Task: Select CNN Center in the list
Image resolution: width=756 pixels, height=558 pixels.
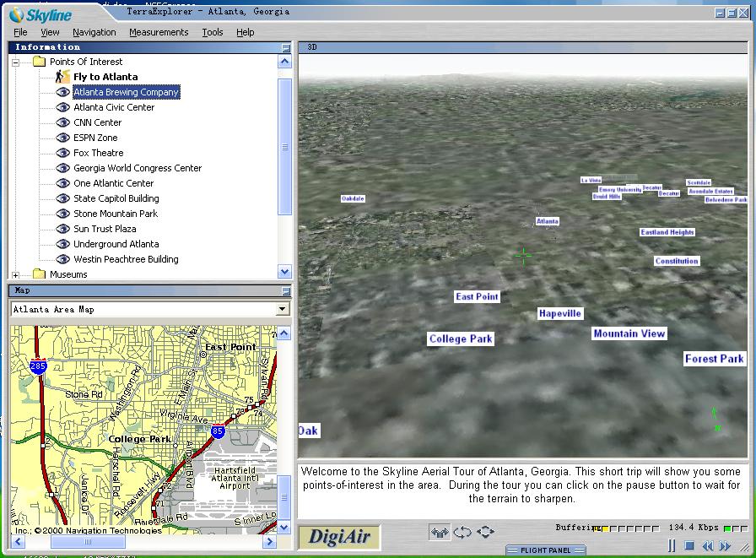Action: (x=97, y=122)
